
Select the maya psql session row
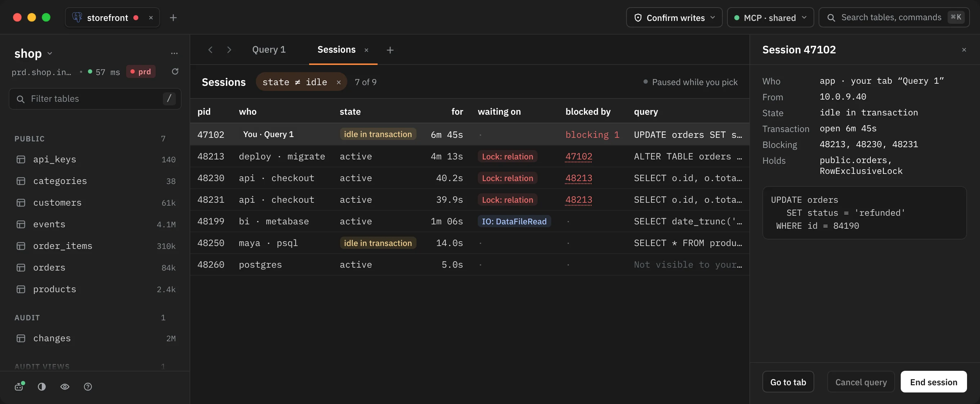(469, 243)
